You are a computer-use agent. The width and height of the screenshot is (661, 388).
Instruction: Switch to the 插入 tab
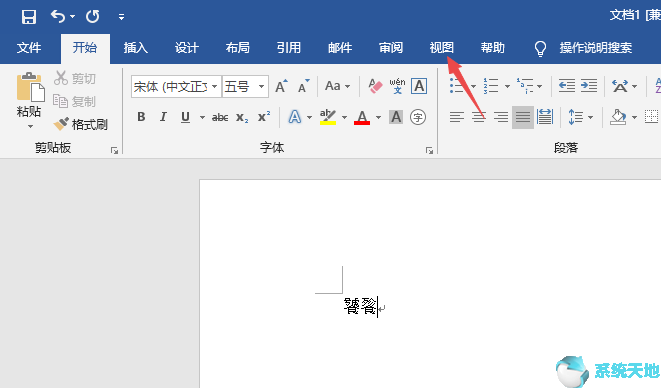point(136,48)
